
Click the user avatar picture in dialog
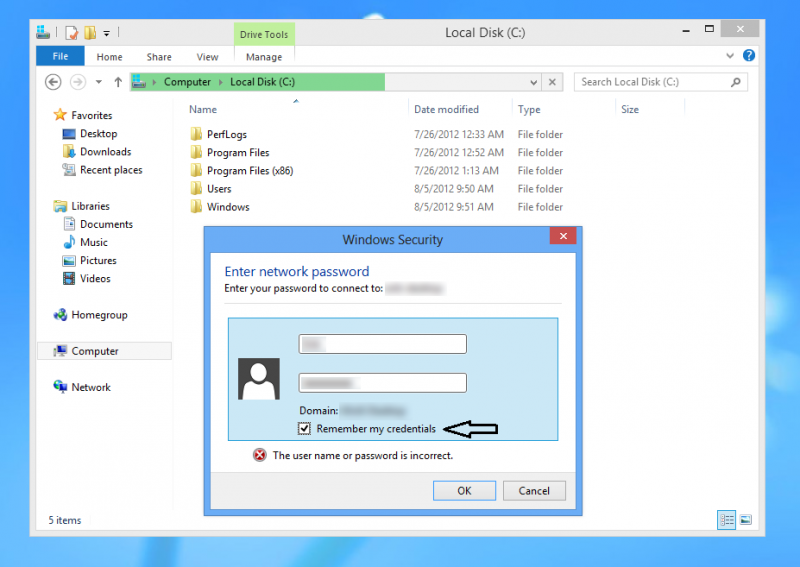[x=259, y=379]
